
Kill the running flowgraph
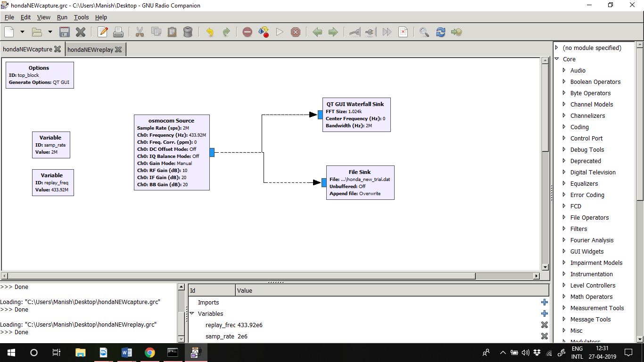pyautogui.click(x=296, y=32)
